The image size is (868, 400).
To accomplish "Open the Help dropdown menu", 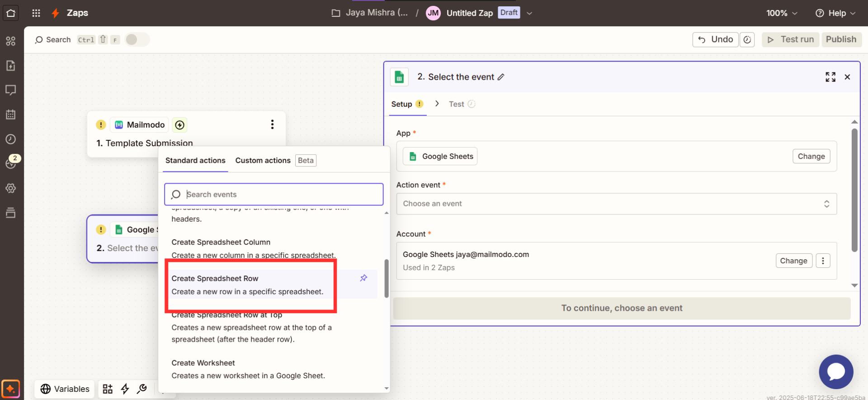I will pyautogui.click(x=835, y=13).
